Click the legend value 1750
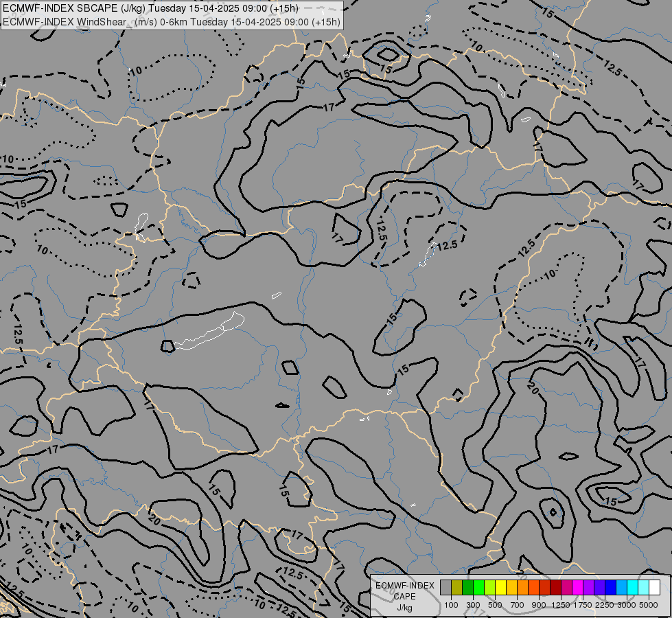Viewport: 672px width, 618px height. 583,605
